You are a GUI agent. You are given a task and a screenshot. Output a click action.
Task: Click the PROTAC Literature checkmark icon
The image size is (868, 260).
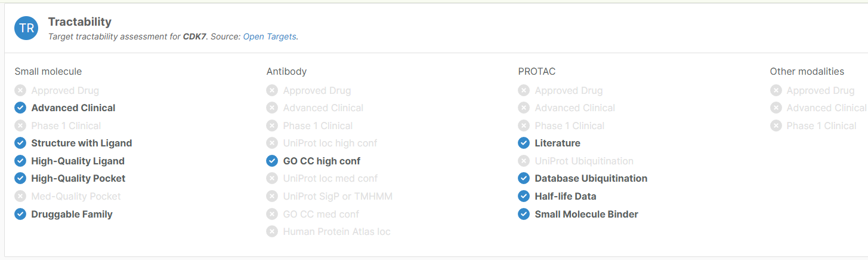(x=524, y=143)
